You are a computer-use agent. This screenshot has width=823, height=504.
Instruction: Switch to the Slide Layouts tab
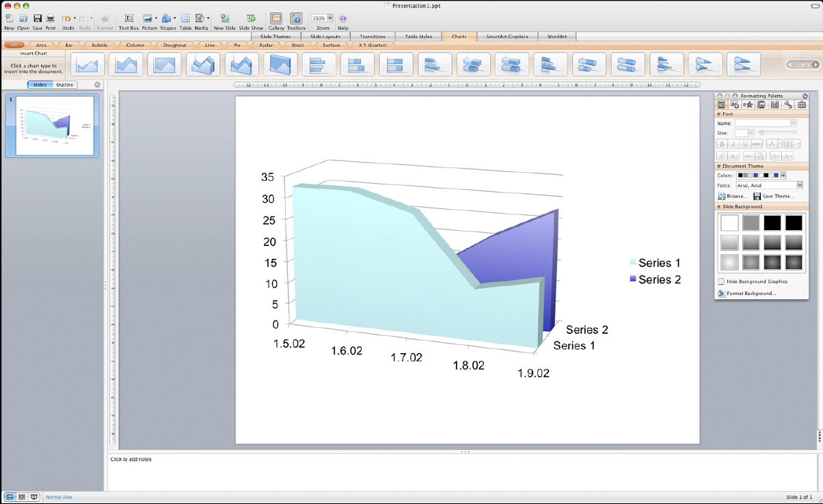pos(325,36)
